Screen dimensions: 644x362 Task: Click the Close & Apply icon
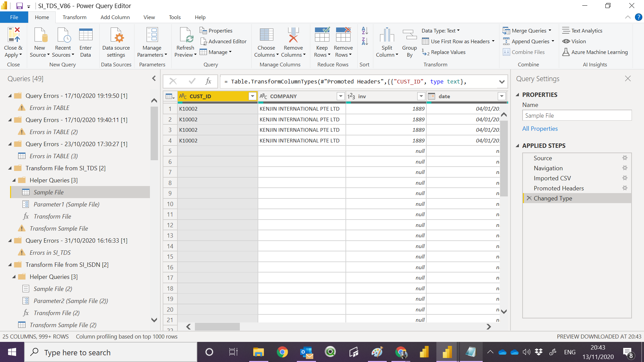tap(13, 35)
